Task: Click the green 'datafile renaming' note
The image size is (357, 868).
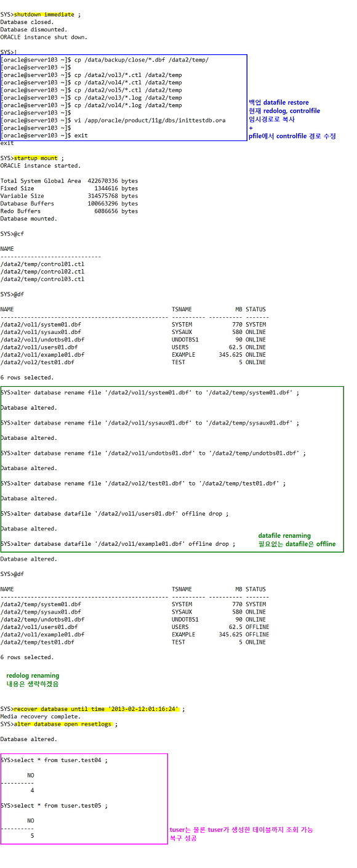Action: (x=284, y=536)
